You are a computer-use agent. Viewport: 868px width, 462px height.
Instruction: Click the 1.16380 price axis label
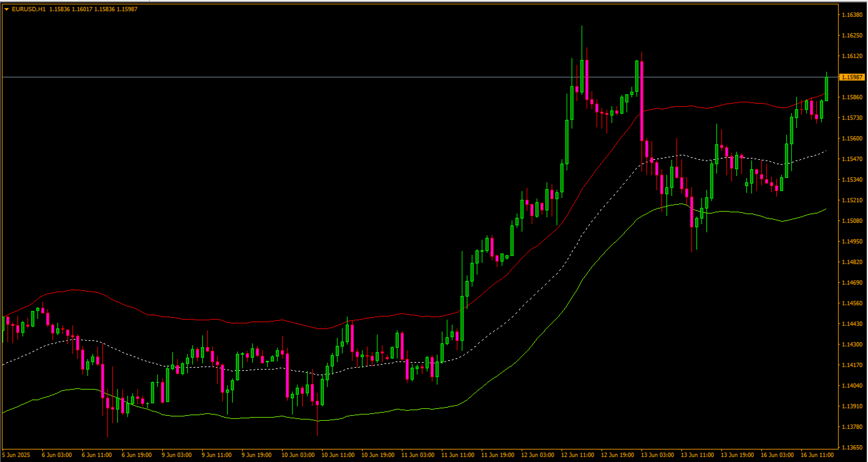tap(852, 14)
